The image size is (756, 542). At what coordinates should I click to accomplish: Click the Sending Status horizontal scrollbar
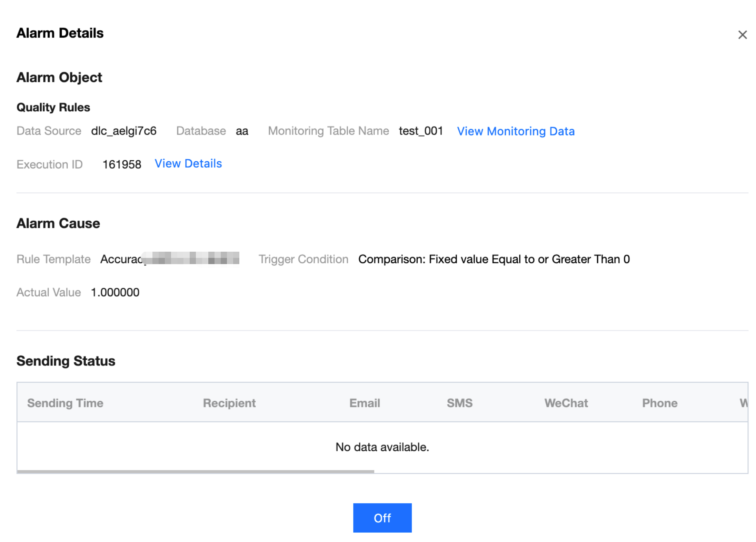[195, 471]
